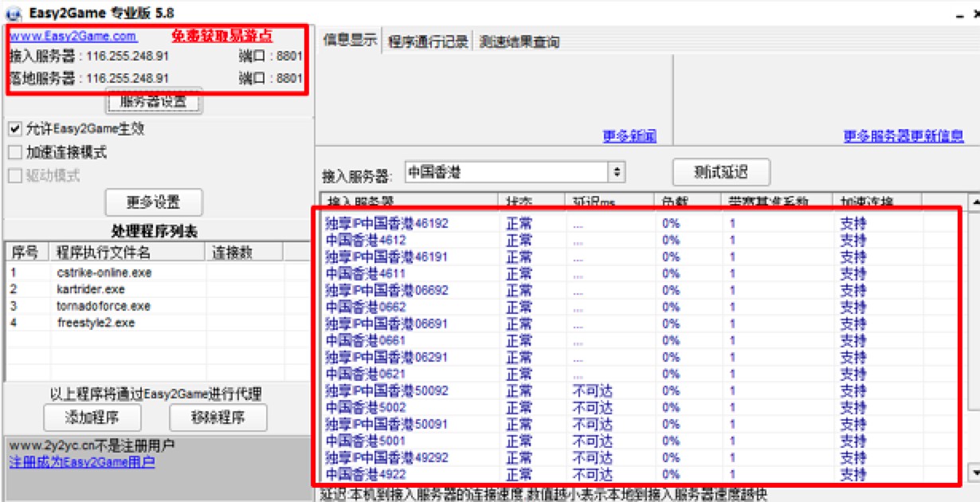This screenshot has width=980, height=502.
Task: Check the 驱动模式 checkbox
Action: click(x=14, y=176)
